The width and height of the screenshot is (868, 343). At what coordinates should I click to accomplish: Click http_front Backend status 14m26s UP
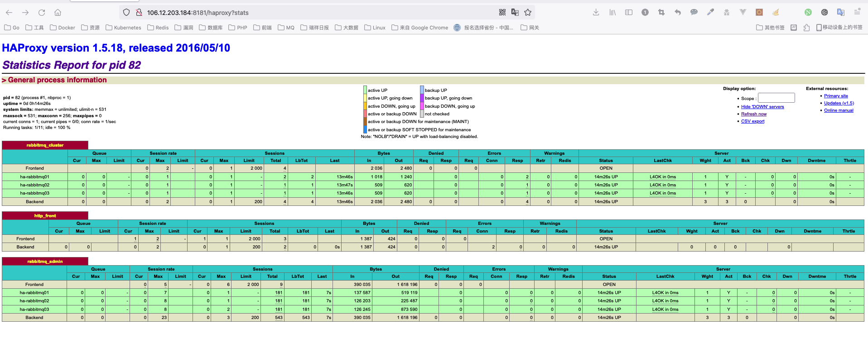click(x=606, y=247)
